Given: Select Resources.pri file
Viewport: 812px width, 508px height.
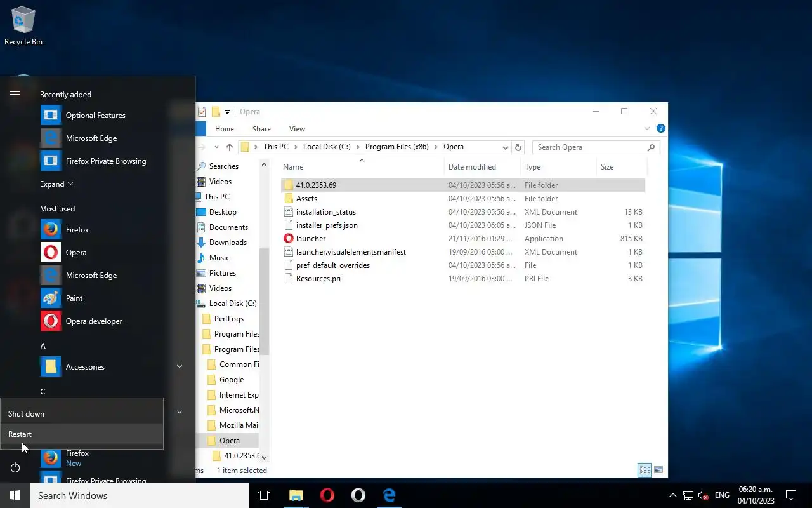Looking at the screenshot, I should 462,279.
